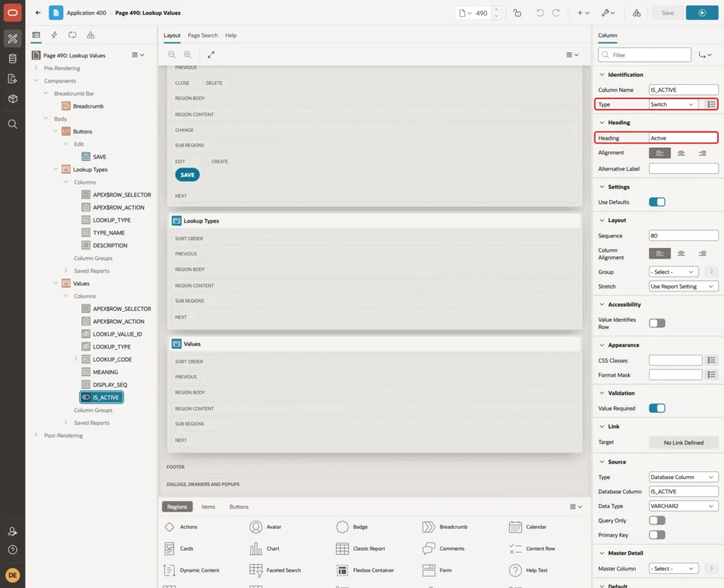Run the page with play button
Screen dimensions: 724x588
702,13
